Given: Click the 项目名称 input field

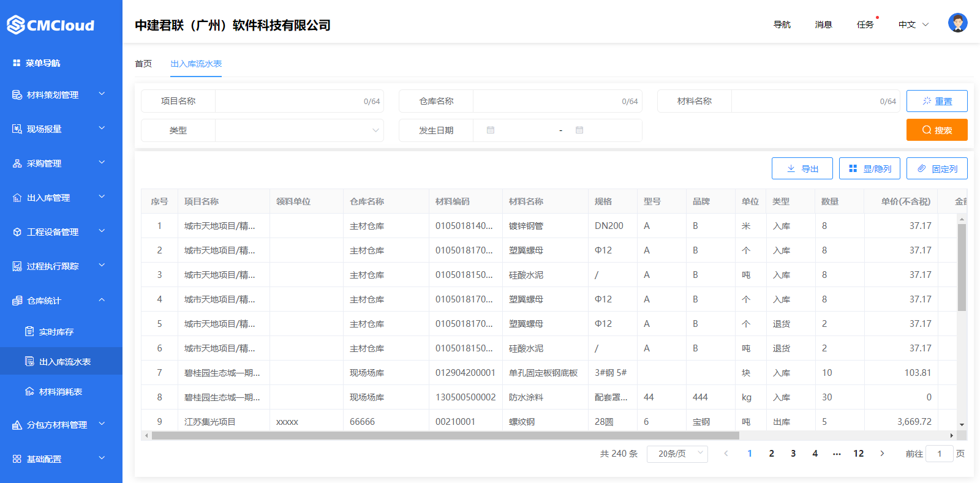Looking at the screenshot, I should (x=288, y=101).
